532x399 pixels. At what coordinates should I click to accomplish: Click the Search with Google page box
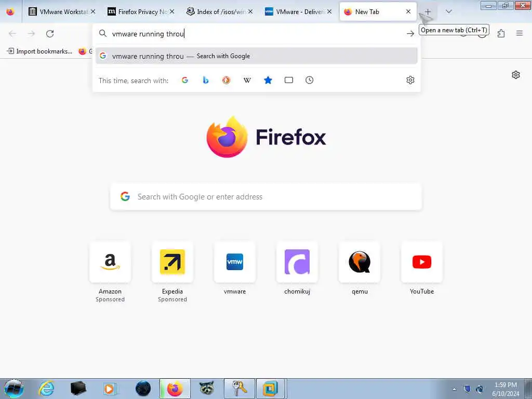point(266,197)
